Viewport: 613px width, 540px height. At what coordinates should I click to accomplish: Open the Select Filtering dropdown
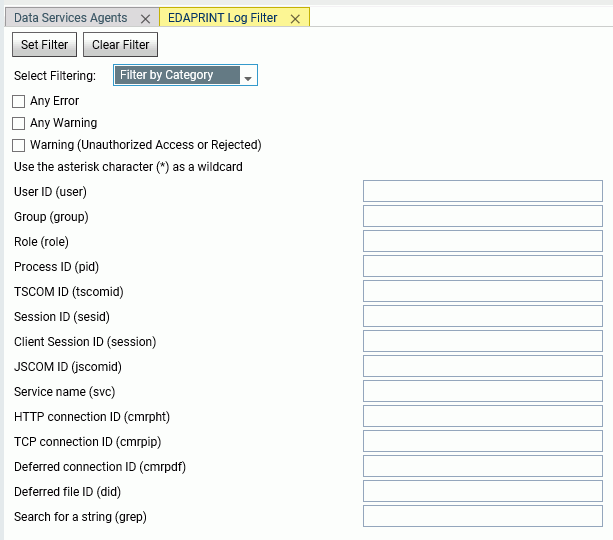click(x=185, y=75)
